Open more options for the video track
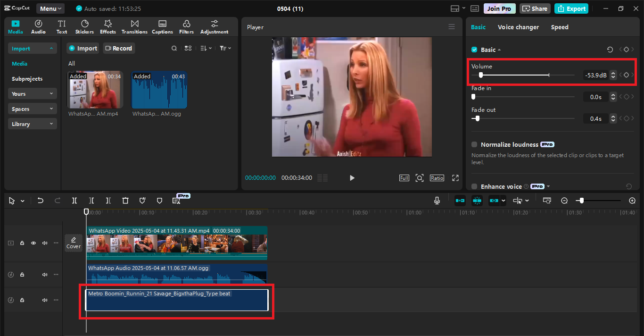 coord(56,243)
